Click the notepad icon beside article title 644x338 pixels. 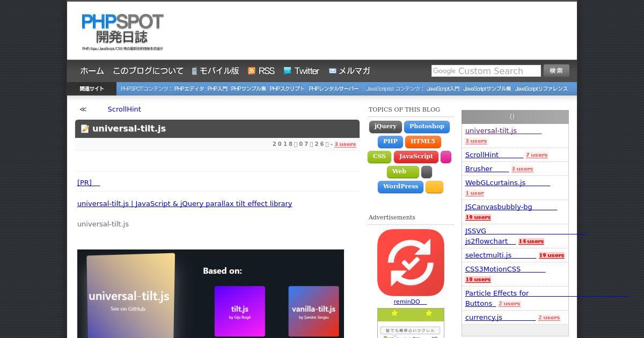[x=85, y=129]
